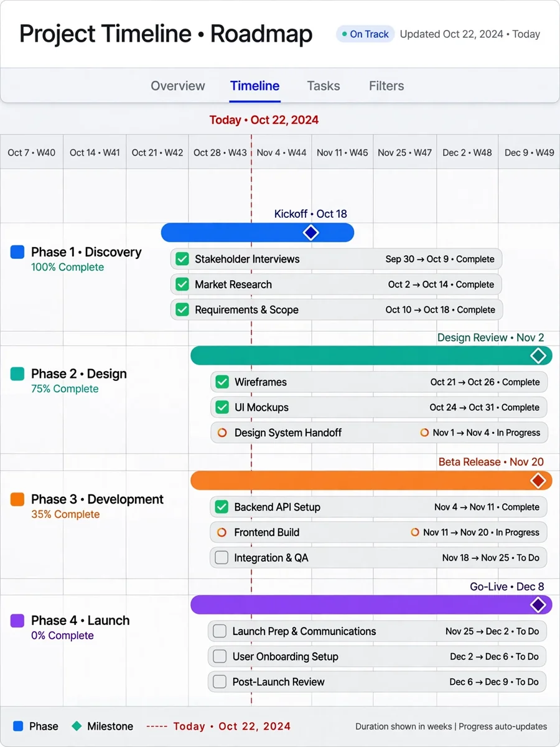Select the Dec 9 • W49 column header
560x747 pixels.
(x=529, y=153)
